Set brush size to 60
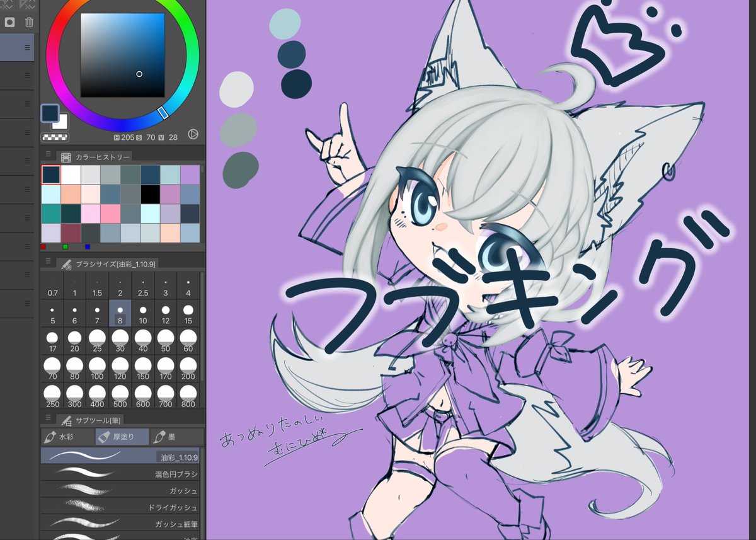The height and width of the screenshot is (540, 756). 188,342
